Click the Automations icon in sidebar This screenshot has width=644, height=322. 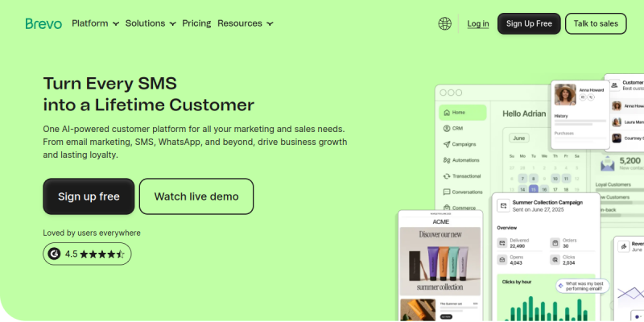(x=447, y=160)
